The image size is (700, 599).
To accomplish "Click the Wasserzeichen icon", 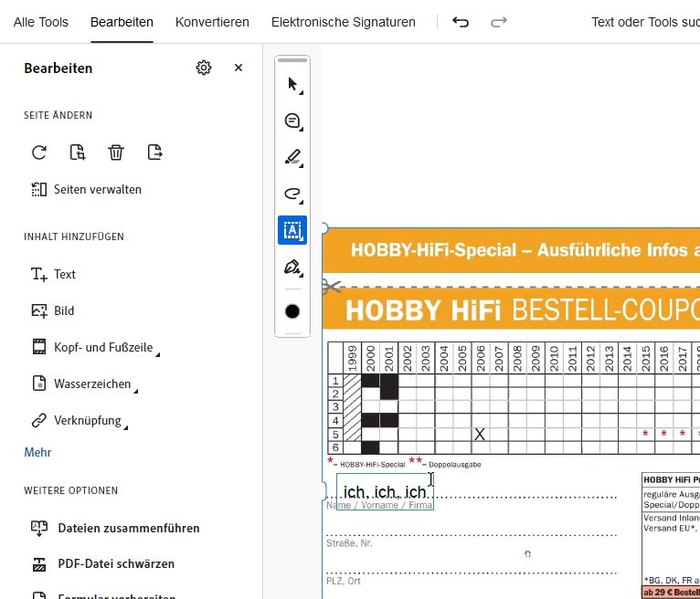I will point(39,384).
